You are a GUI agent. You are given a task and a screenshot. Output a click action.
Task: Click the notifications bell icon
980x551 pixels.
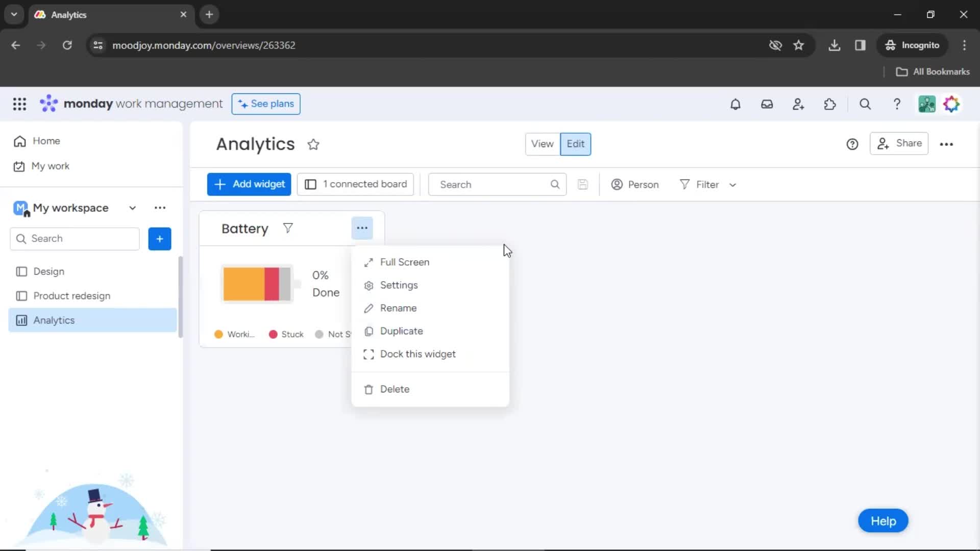point(735,104)
